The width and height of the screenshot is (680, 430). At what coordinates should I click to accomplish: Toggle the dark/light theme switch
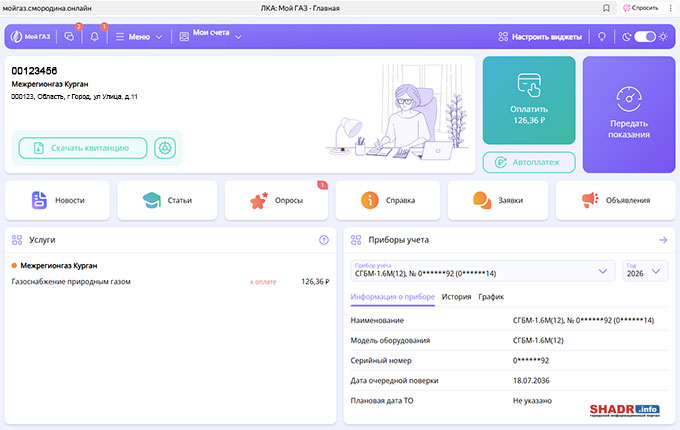click(x=644, y=37)
